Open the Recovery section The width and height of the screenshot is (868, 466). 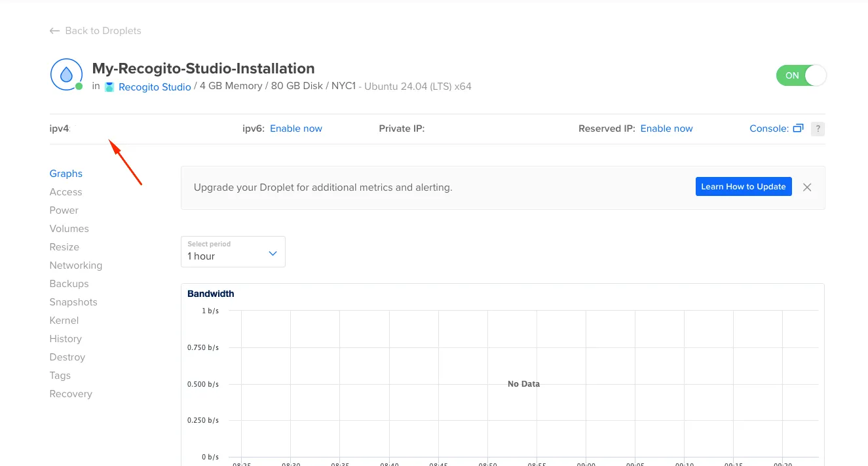(x=71, y=394)
